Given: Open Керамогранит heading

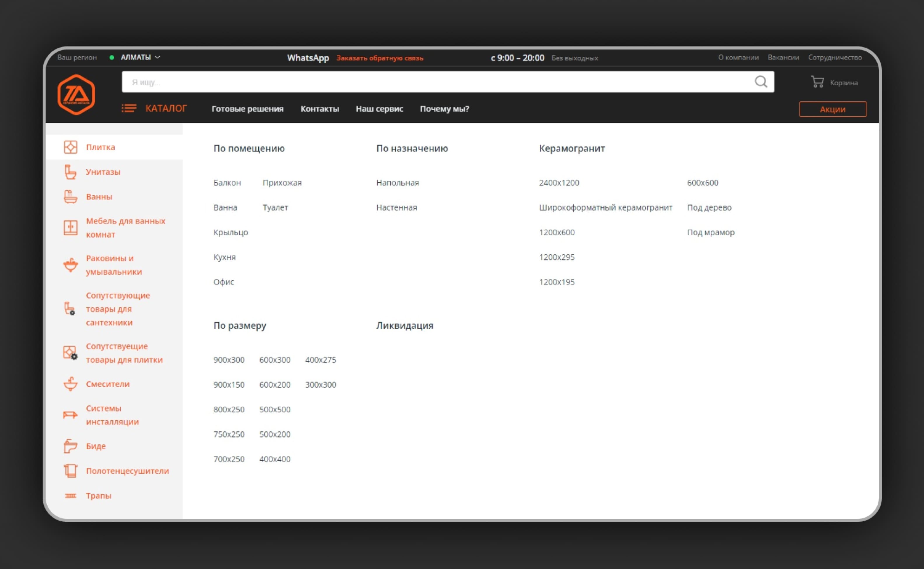Looking at the screenshot, I should click(x=572, y=148).
